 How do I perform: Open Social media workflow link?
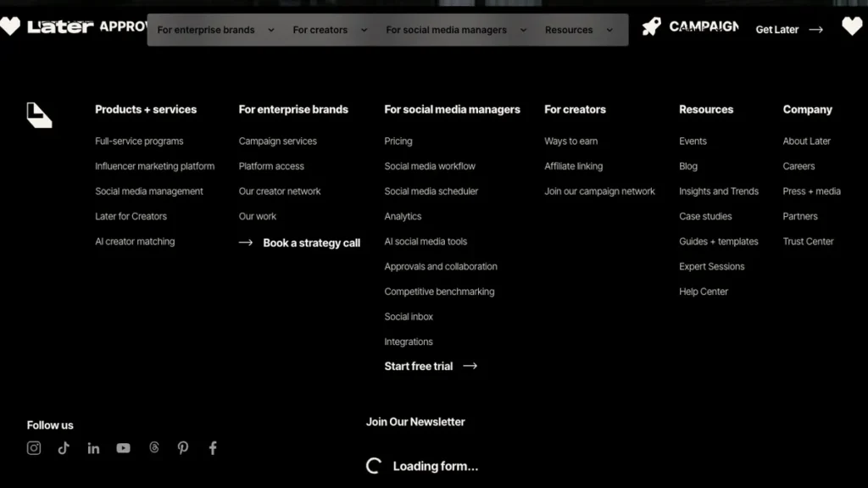(430, 166)
